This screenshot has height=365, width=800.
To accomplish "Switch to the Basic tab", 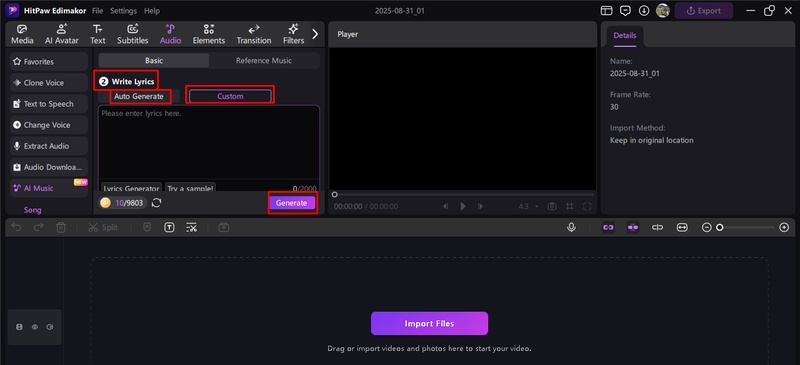I will pos(154,60).
